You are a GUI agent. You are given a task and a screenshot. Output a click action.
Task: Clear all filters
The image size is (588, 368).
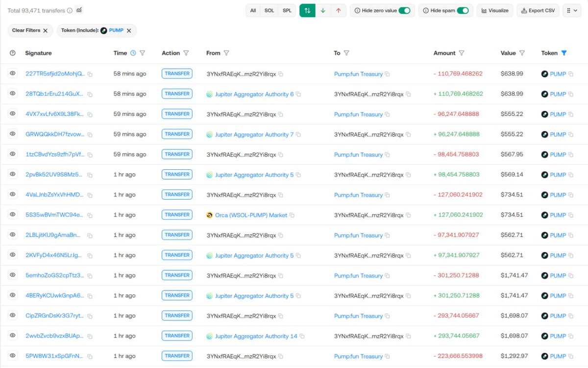click(30, 30)
